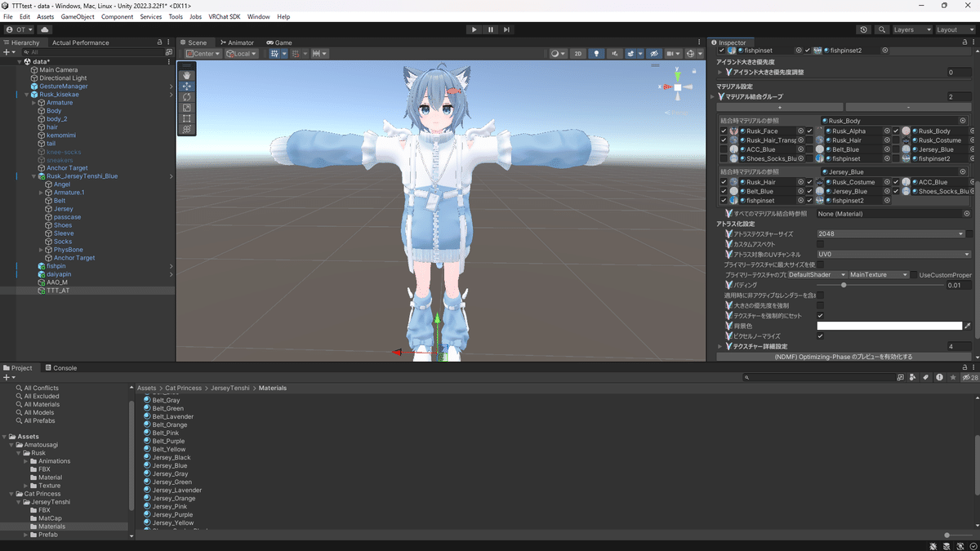Open the VRChat SDK menu
The height and width of the screenshot is (551, 980).
223,16
